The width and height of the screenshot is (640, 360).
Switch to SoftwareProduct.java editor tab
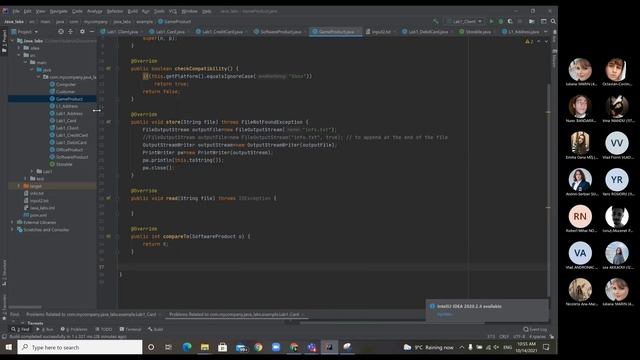point(280,31)
